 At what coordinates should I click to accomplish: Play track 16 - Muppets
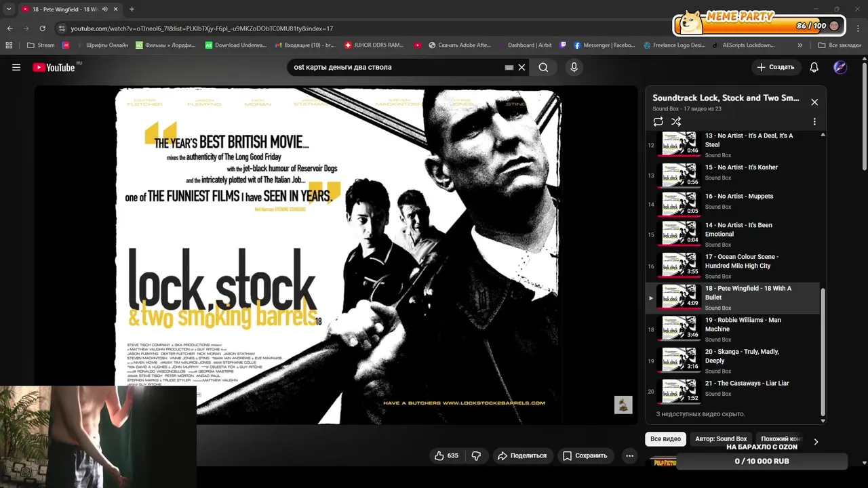tap(733, 203)
